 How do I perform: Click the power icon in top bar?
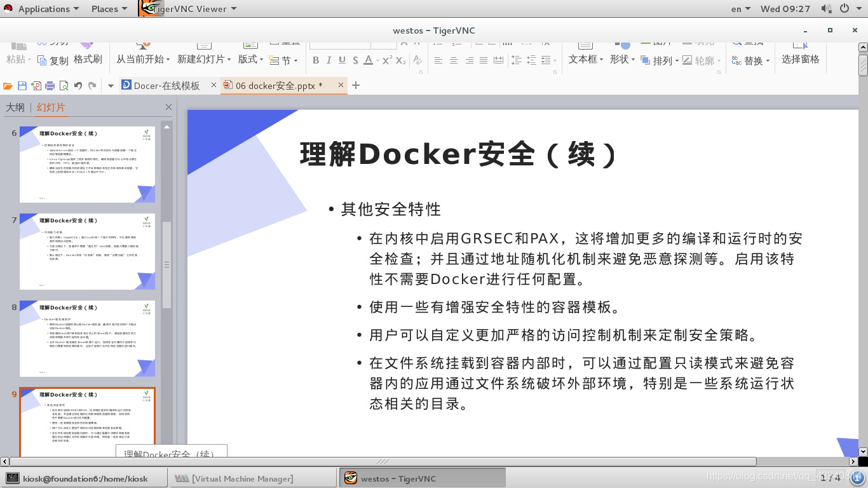844,9
